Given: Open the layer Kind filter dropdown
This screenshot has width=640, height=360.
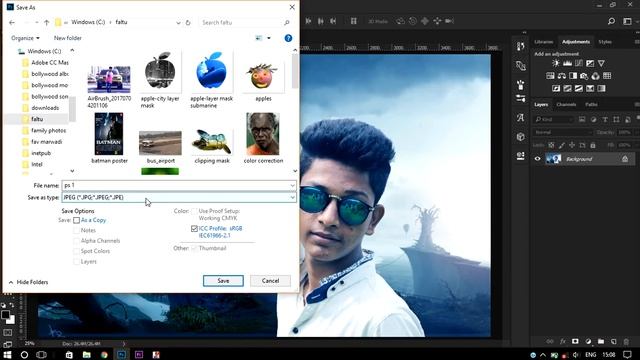Looking at the screenshot, I should [x=553, y=119].
